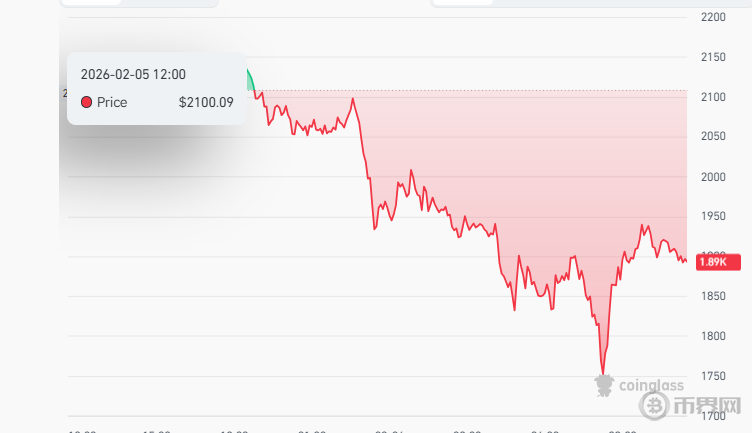Click the lowest trough of the price line
The width and height of the screenshot is (752, 433).
(x=603, y=372)
